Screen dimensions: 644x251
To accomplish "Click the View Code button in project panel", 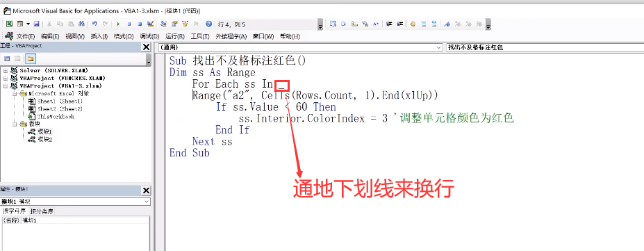I will coord(7,58).
